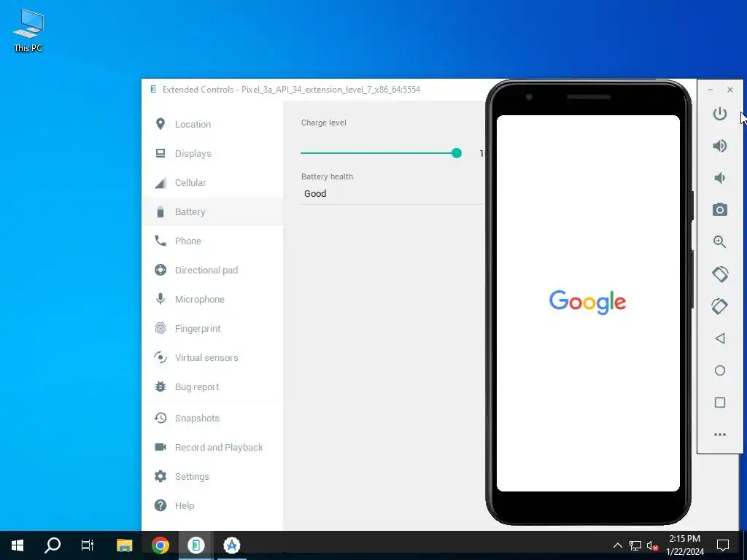747x560 pixels.
Task: Launch Chrome from the taskbar
Action: [160, 545]
